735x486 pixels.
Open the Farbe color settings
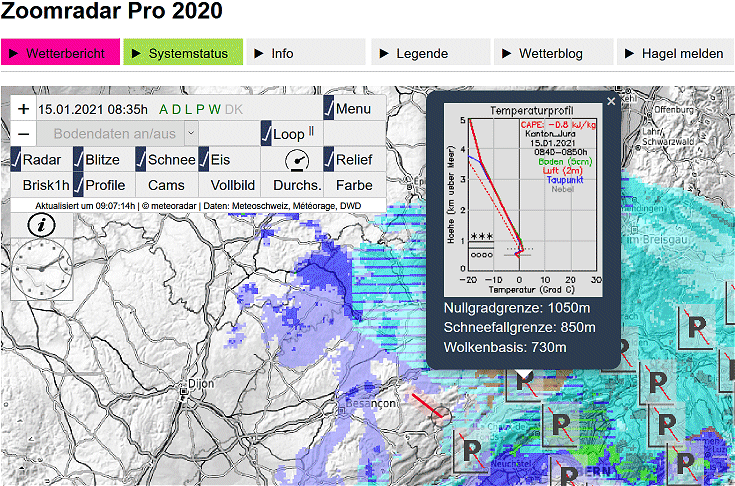coord(353,185)
